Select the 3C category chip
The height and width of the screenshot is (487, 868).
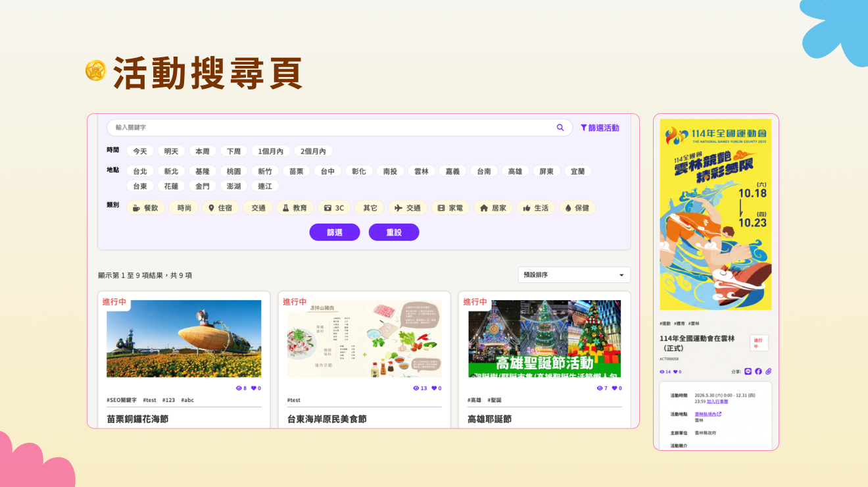pos(334,208)
